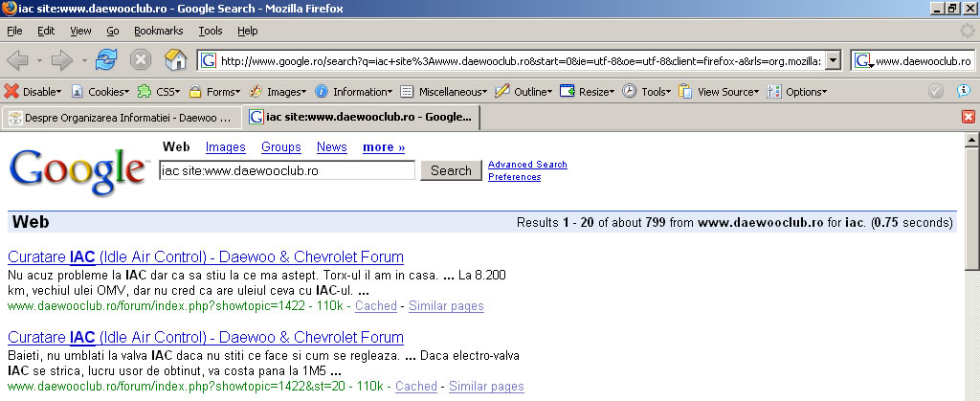The image size is (980, 401).
Task: Open the Bookmarks menu
Action: (159, 31)
